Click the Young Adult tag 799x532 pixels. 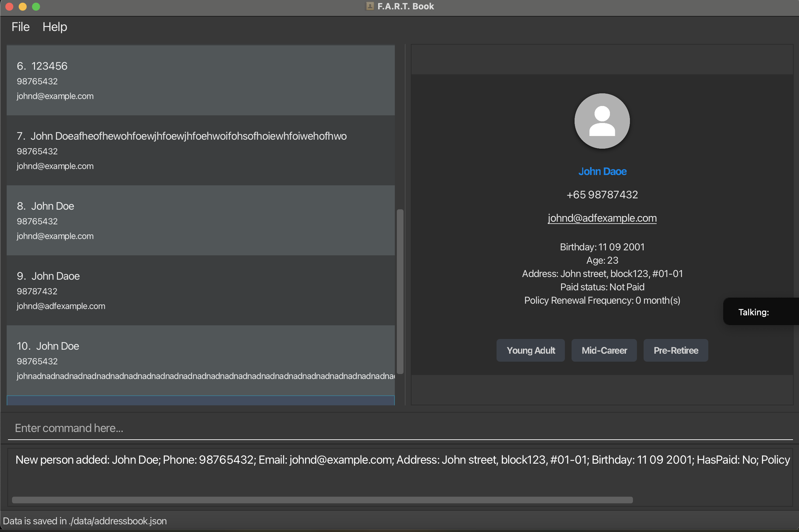click(531, 350)
